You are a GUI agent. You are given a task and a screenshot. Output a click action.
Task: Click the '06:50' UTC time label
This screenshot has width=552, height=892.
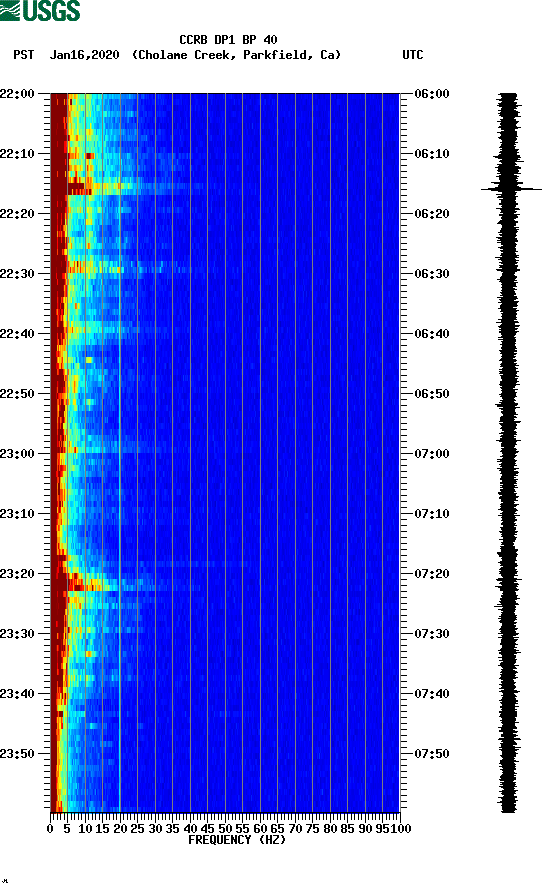432,394
